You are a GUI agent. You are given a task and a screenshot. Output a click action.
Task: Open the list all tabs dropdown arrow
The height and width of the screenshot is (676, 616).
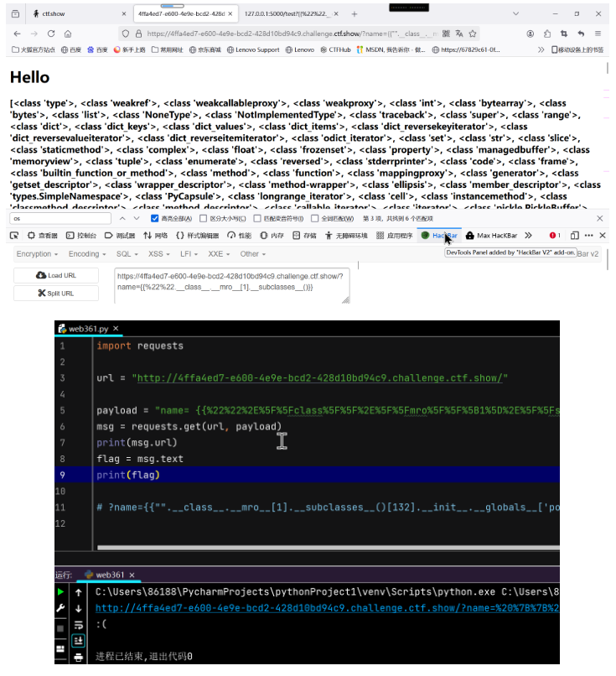pyautogui.click(x=515, y=13)
